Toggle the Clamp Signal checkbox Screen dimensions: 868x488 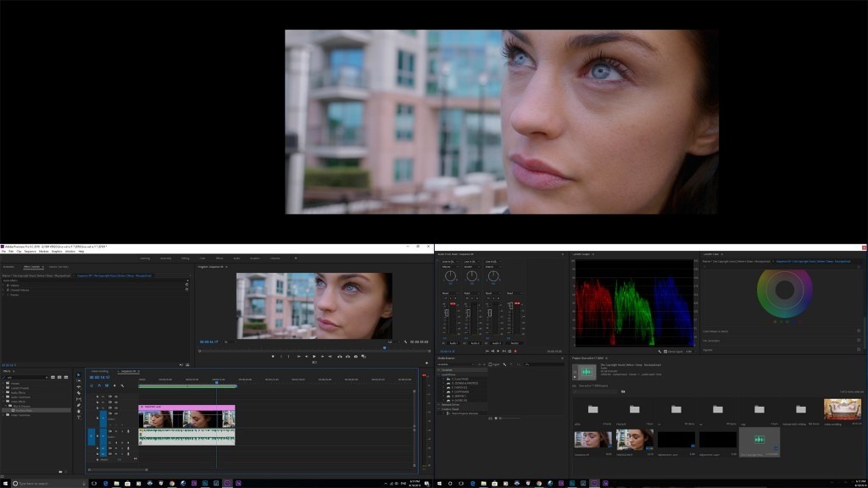[x=666, y=351]
